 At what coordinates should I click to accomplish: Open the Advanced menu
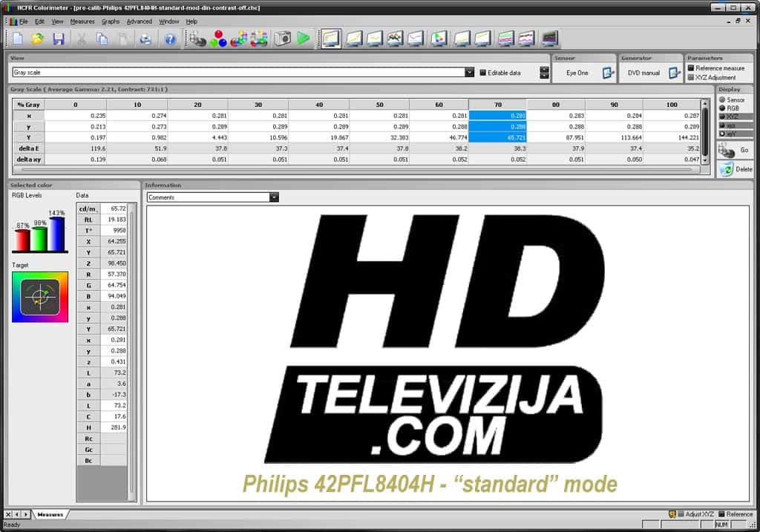tap(139, 22)
